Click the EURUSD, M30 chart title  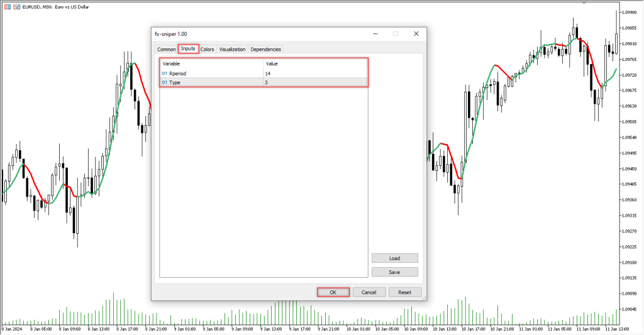[x=55, y=7]
